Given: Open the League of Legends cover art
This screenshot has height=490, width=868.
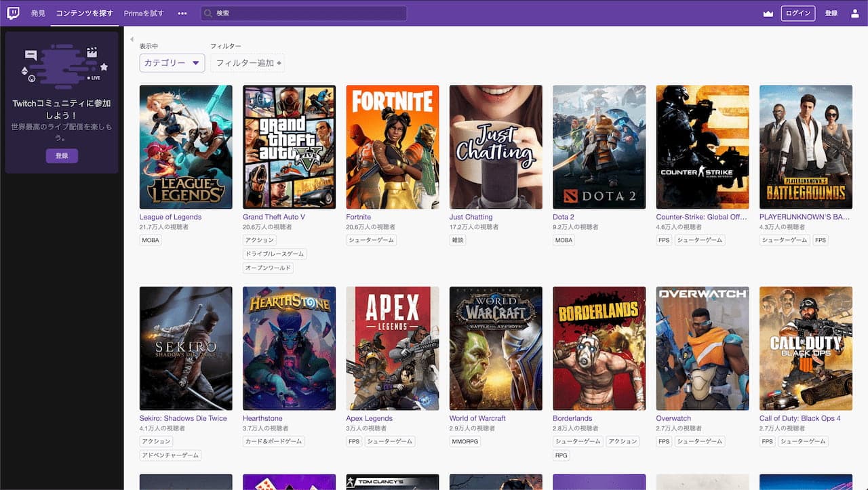Looking at the screenshot, I should [x=186, y=147].
